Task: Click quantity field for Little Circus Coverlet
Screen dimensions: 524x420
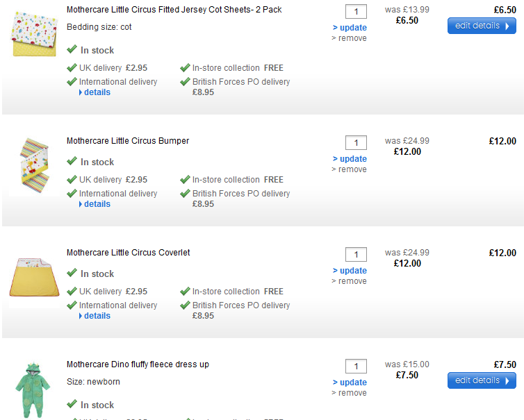Action: pos(356,255)
